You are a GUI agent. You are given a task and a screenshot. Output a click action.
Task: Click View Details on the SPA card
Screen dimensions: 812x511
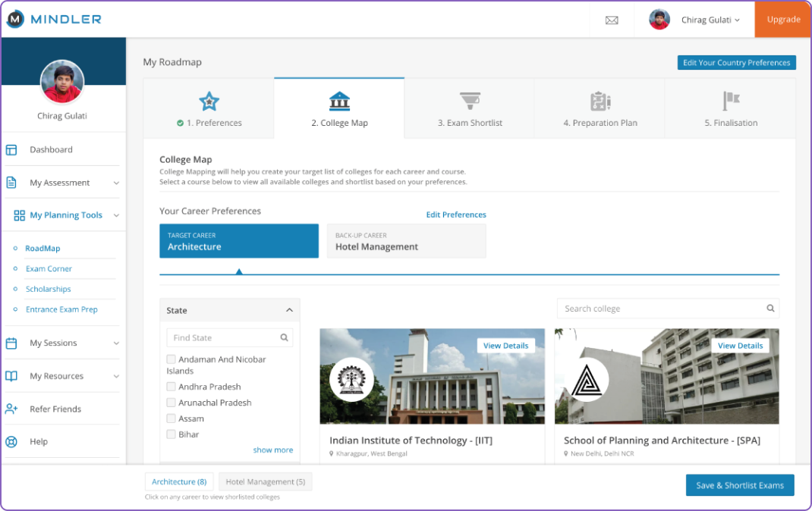pyautogui.click(x=741, y=346)
